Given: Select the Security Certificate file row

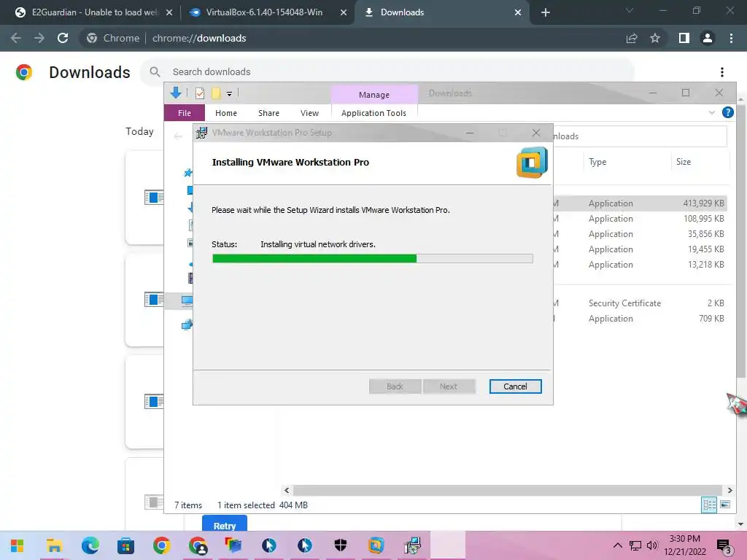Looking at the screenshot, I should 640,303.
